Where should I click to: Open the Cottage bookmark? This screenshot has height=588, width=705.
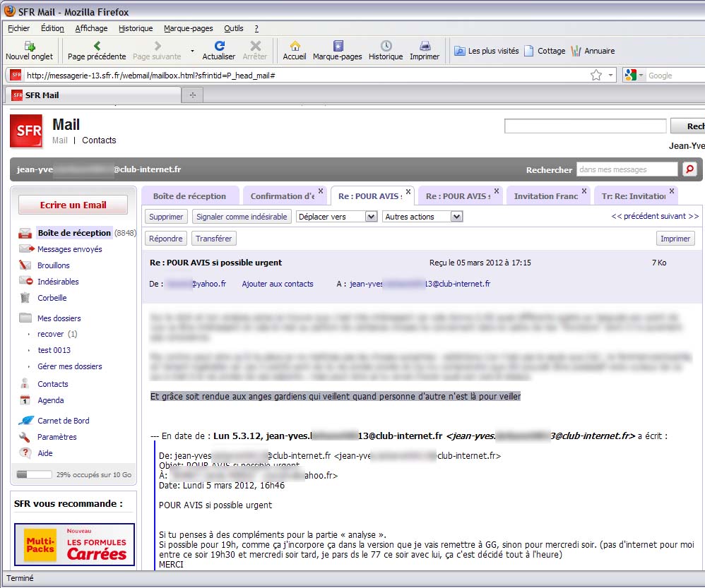(545, 51)
